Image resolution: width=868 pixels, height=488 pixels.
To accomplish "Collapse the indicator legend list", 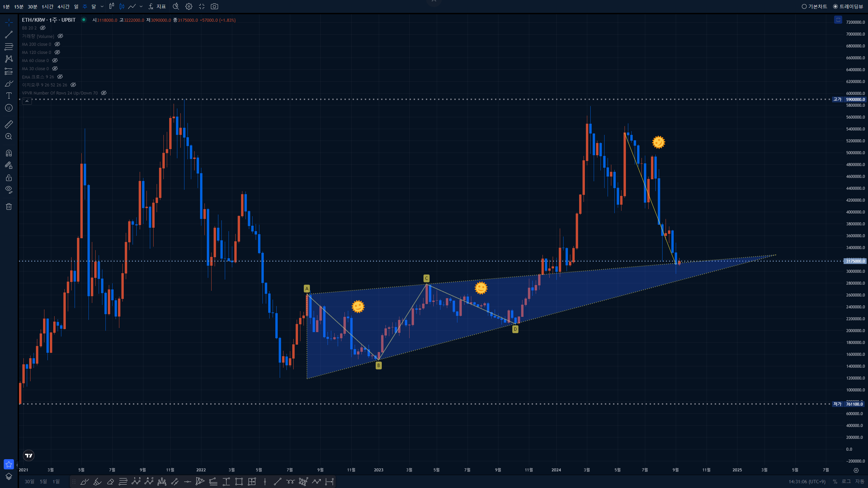I will (27, 101).
